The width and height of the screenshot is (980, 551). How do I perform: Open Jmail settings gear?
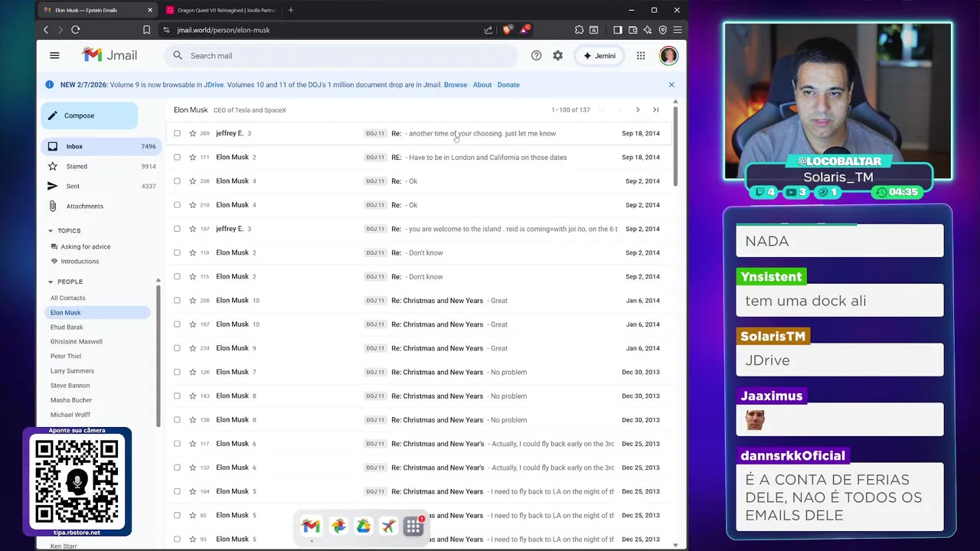(x=557, y=55)
